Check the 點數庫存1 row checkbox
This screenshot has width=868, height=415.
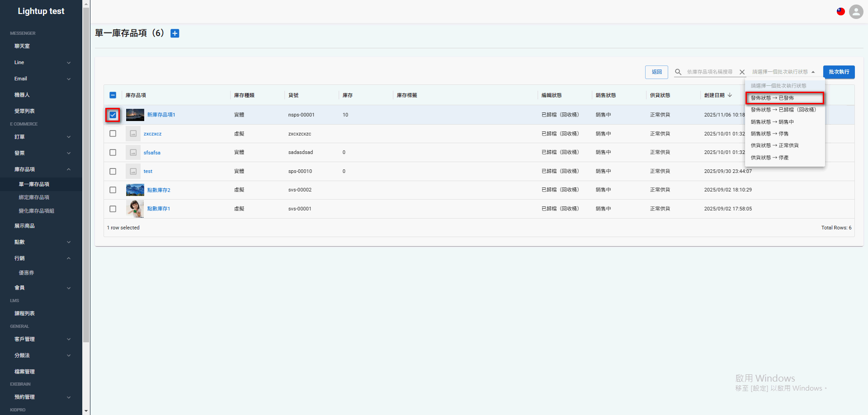point(113,209)
